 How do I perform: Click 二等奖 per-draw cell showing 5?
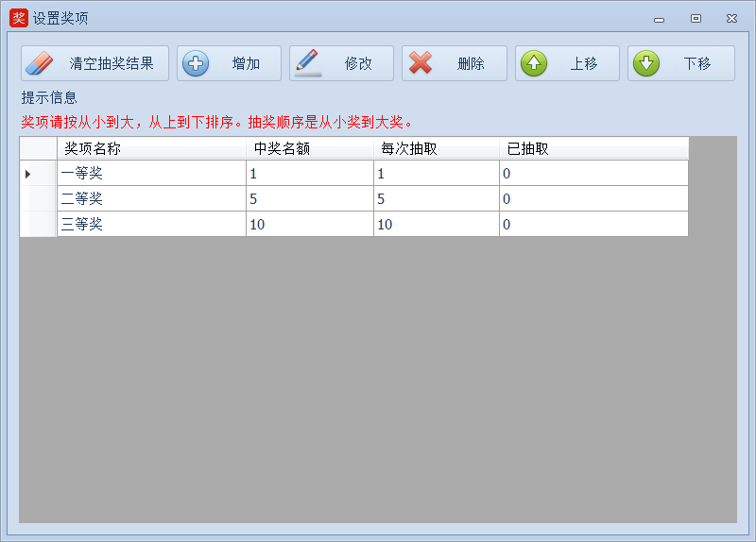click(x=436, y=199)
